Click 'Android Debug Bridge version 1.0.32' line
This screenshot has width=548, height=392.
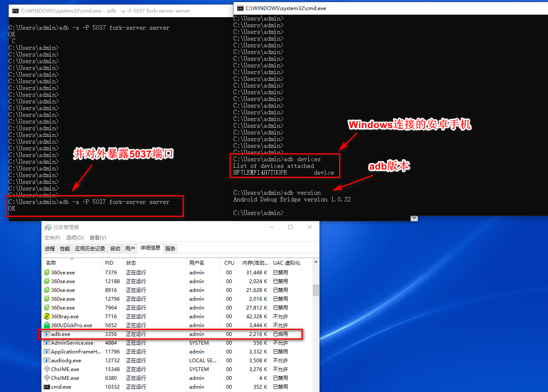pyautogui.click(x=292, y=199)
